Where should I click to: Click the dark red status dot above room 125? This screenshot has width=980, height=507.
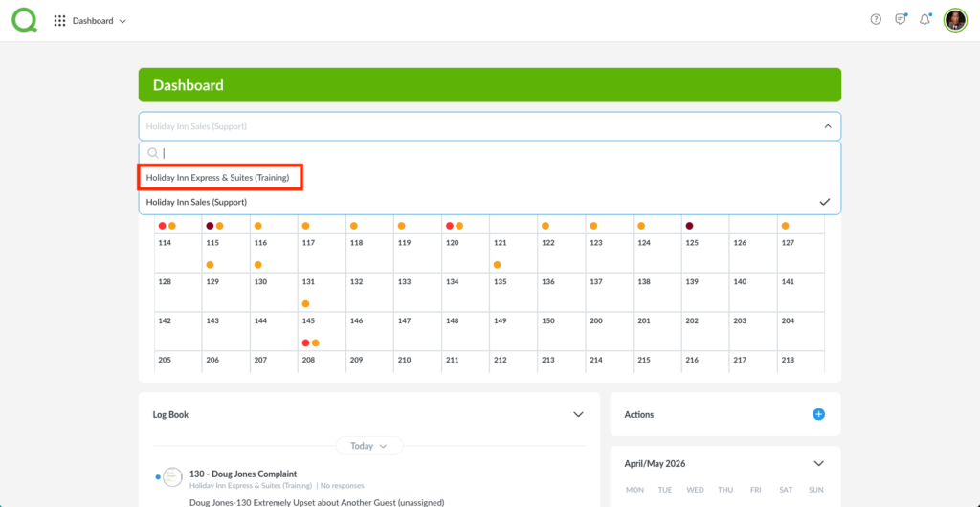(689, 226)
